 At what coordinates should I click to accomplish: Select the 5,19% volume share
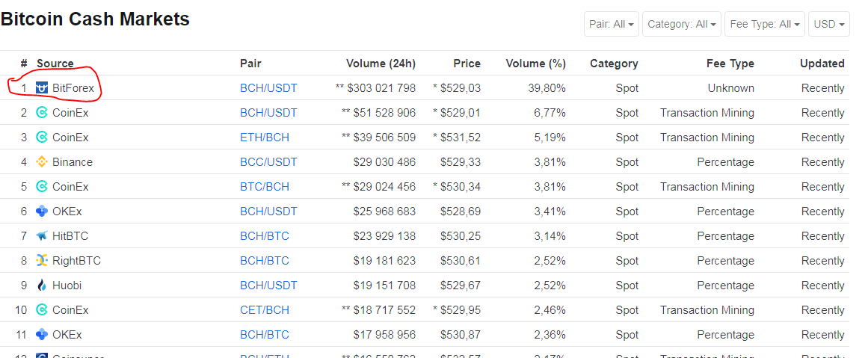point(550,138)
